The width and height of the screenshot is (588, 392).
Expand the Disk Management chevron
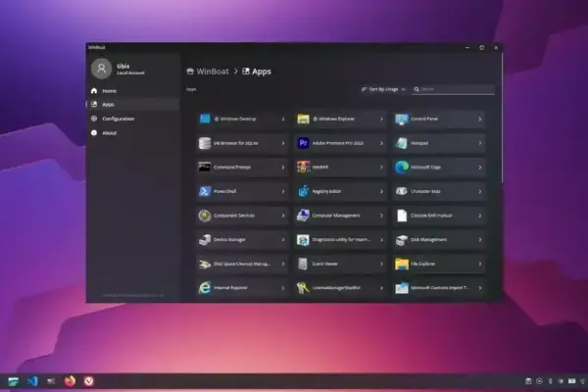click(x=480, y=240)
